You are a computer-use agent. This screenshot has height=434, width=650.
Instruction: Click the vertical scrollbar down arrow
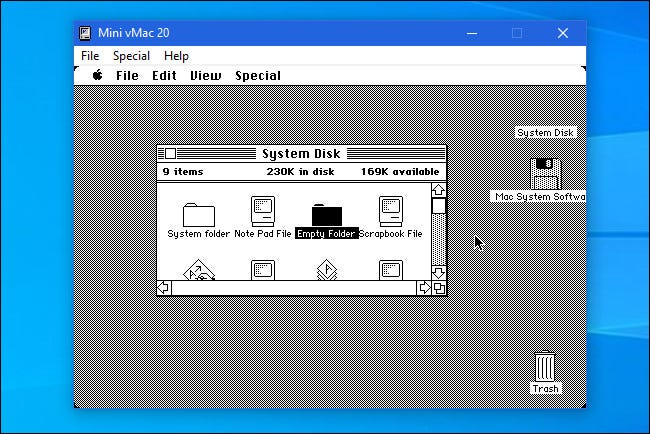pos(438,272)
